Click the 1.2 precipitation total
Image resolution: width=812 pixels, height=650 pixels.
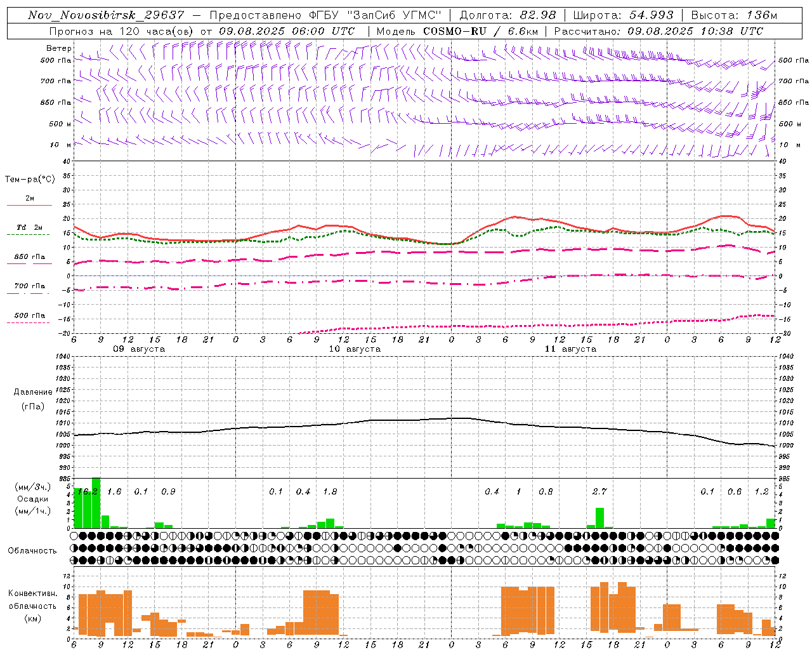click(x=761, y=492)
